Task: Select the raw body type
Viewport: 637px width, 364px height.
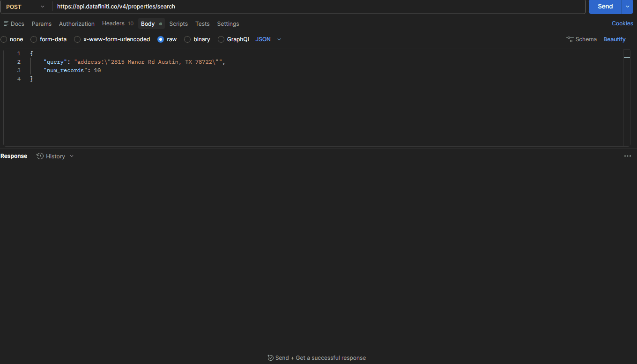Action: tap(161, 39)
